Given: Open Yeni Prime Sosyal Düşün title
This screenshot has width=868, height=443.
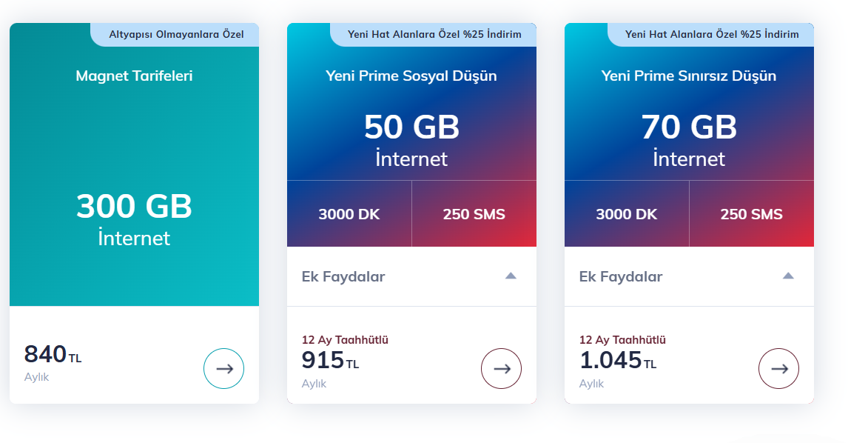Looking at the screenshot, I should click(x=411, y=76).
